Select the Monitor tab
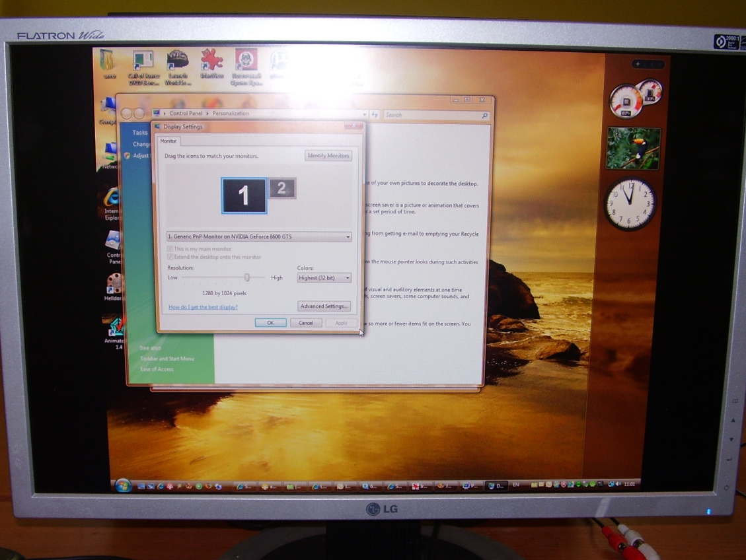The image size is (746, 560). (168, 141)
